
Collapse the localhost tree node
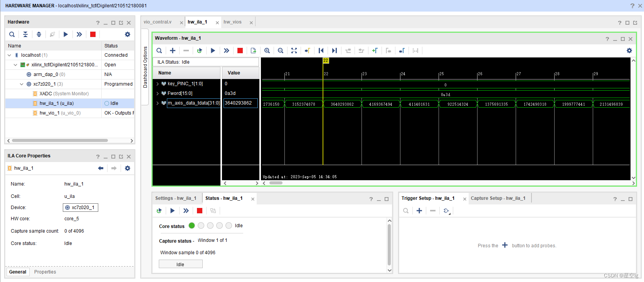click(9, 55)
